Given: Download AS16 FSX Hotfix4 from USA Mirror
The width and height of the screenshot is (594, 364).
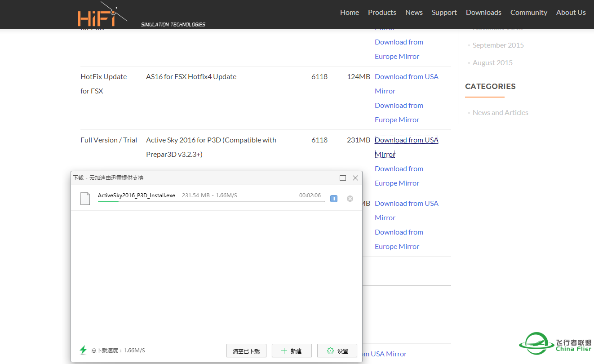Looking at the screenshot, I should click(407, 84).
